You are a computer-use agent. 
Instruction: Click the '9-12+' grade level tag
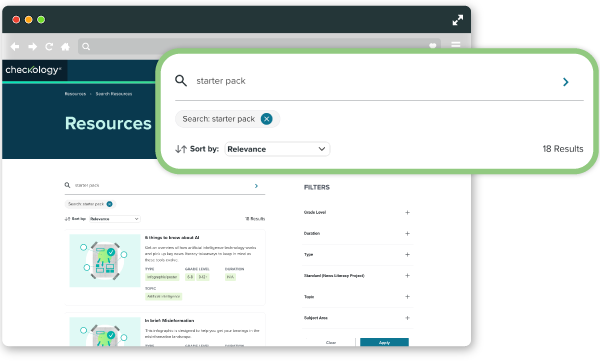coord(203,277)
